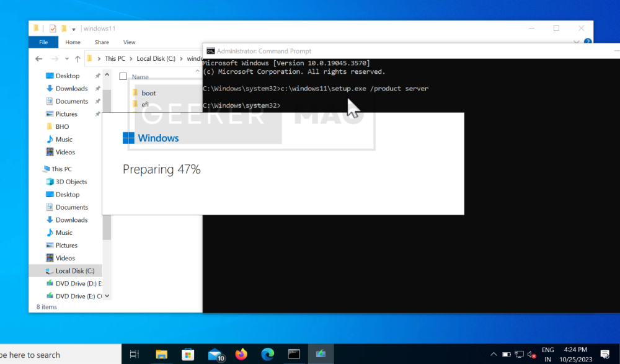Open Explorer Help question mark icon
The image size is (620, 364).
click(588, 41)
